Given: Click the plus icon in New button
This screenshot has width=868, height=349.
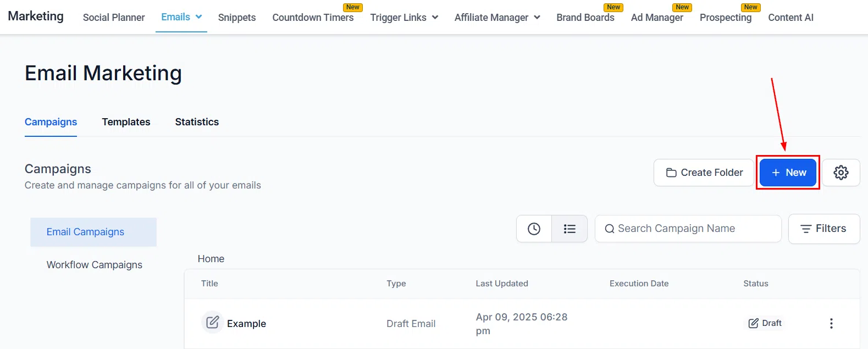Looking at the screenshot, I should click(x=776, y=173).
